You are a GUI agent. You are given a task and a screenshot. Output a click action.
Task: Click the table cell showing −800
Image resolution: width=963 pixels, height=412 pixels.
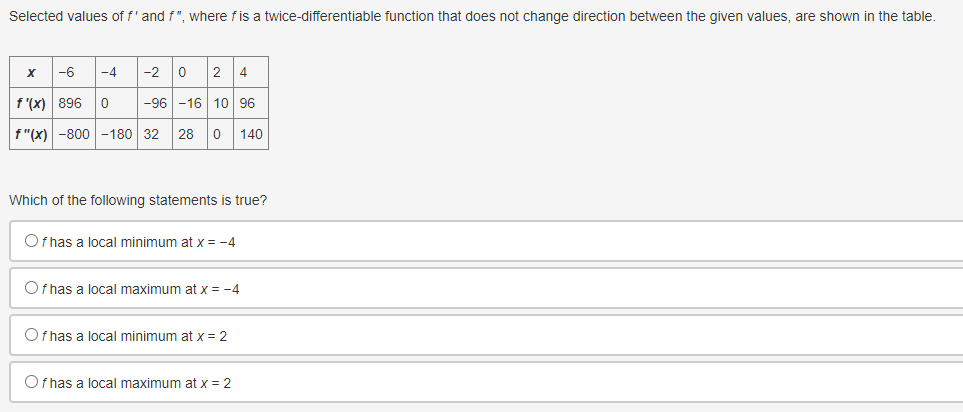pyautogui.click(x=74, y=134)
